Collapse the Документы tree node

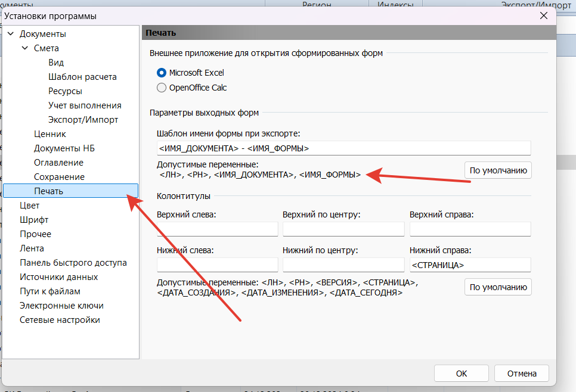11,34
